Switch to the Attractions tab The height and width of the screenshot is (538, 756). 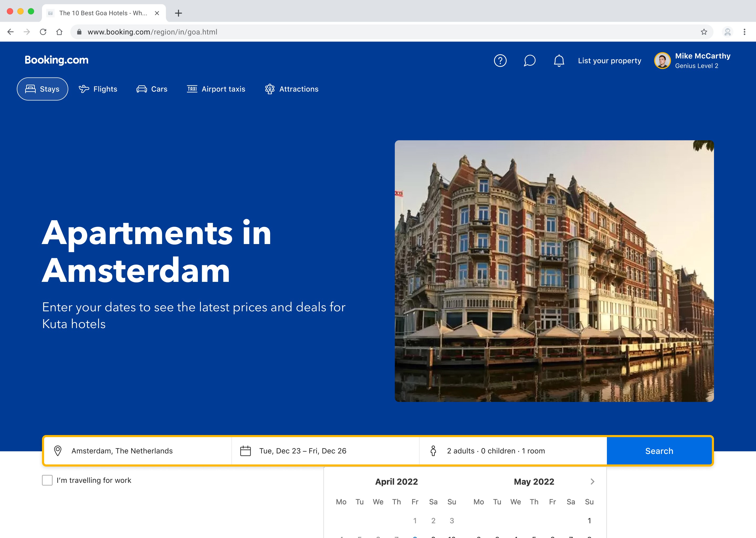coord(292,89)
